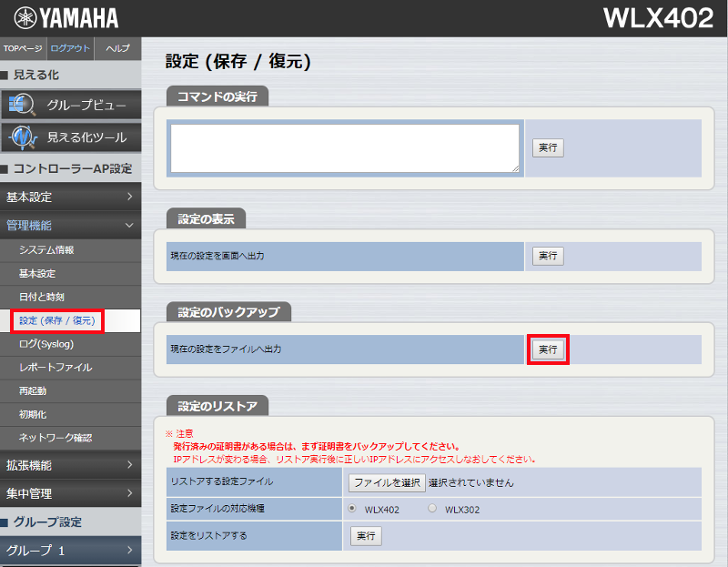Open the グループビュー icon button

[x=70, y=105]
